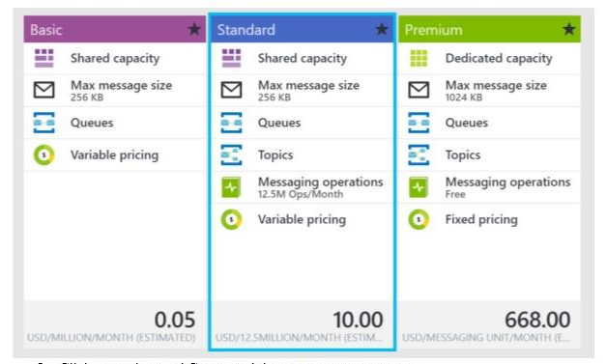Click the Messaging operations icon in Premium

point(419,187)
